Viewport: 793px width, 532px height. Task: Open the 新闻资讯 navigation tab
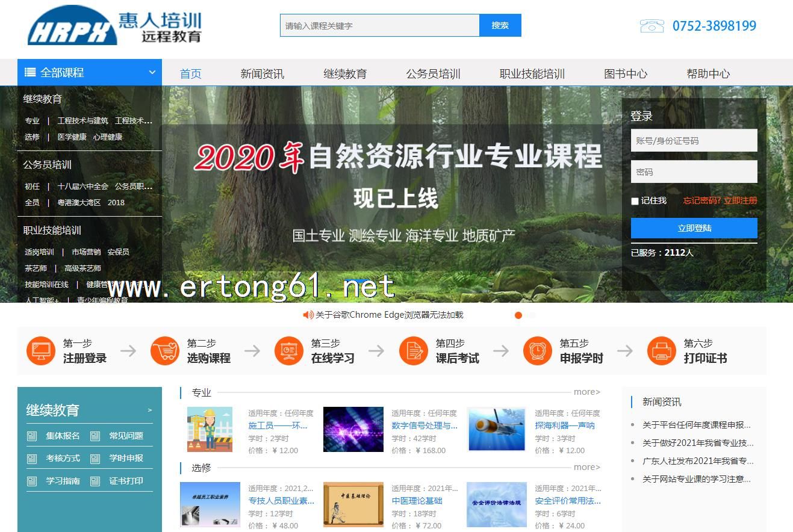tap(262, 73)
